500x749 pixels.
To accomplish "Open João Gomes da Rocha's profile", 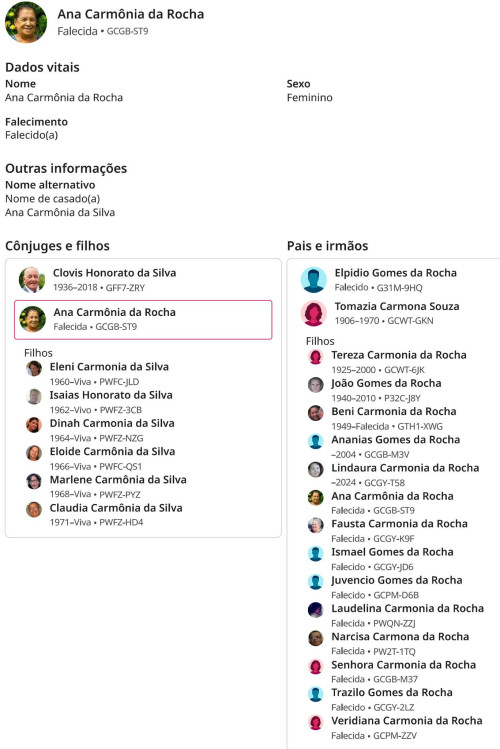I will click(x=386, y=383).
